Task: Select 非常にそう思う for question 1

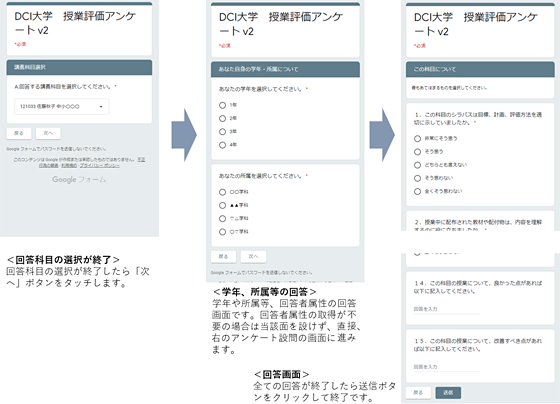Action: coord(417,139)
